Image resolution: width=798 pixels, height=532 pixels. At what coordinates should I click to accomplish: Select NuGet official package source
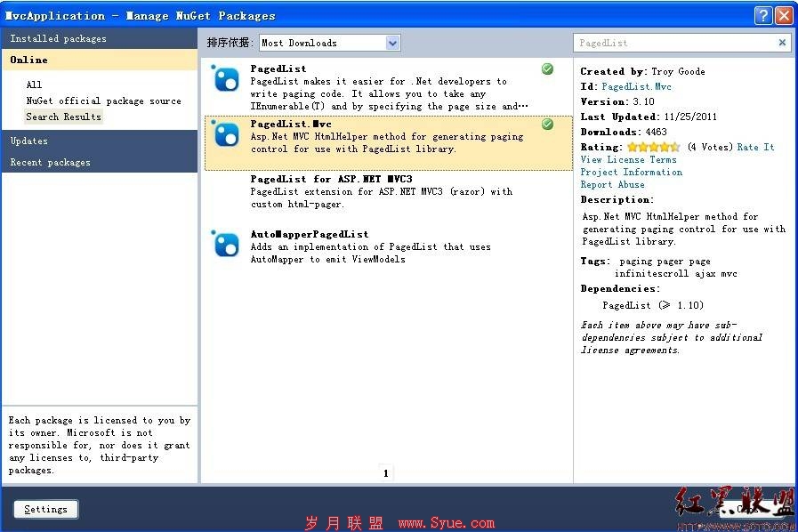(104, 101)
